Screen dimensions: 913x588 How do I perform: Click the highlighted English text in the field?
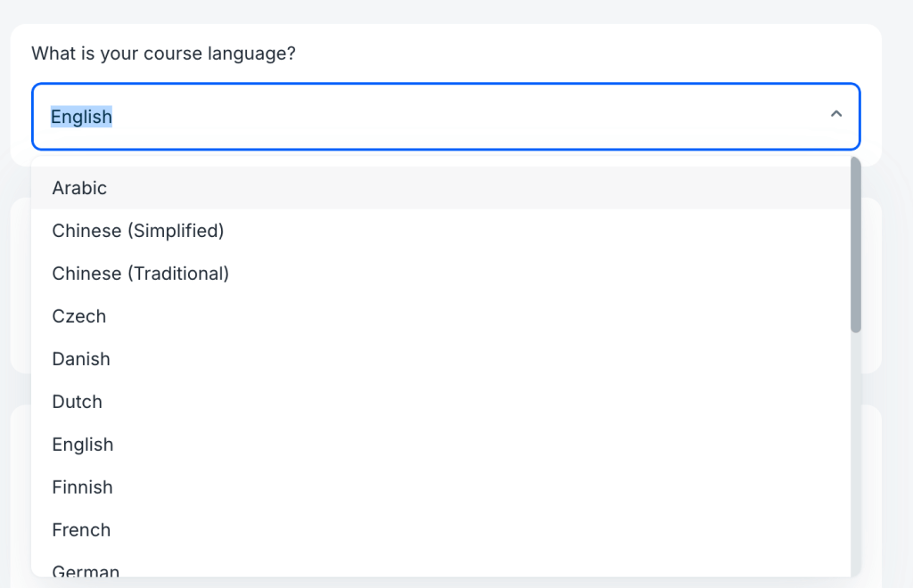81,117
